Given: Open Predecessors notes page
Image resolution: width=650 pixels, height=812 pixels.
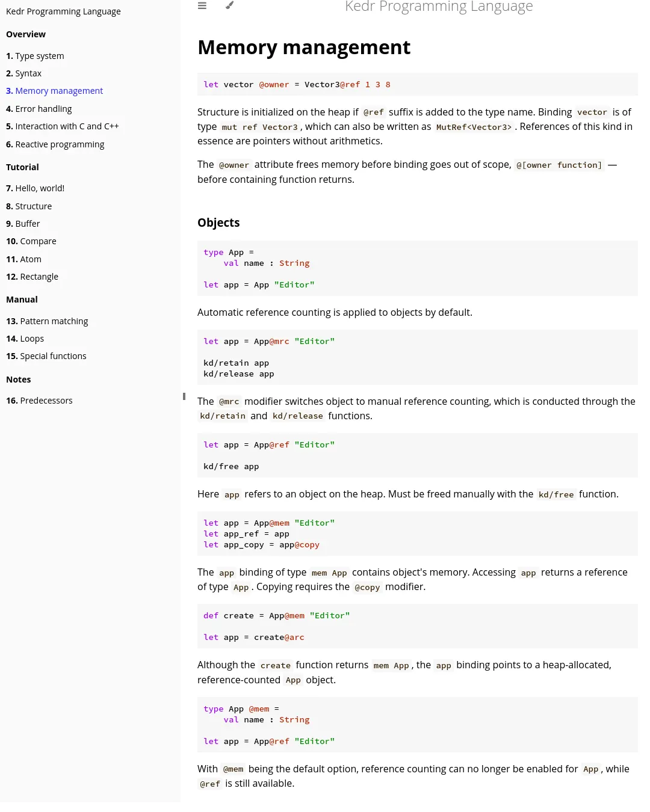Looking at the screenshot, I should click(x=39, y=401).
